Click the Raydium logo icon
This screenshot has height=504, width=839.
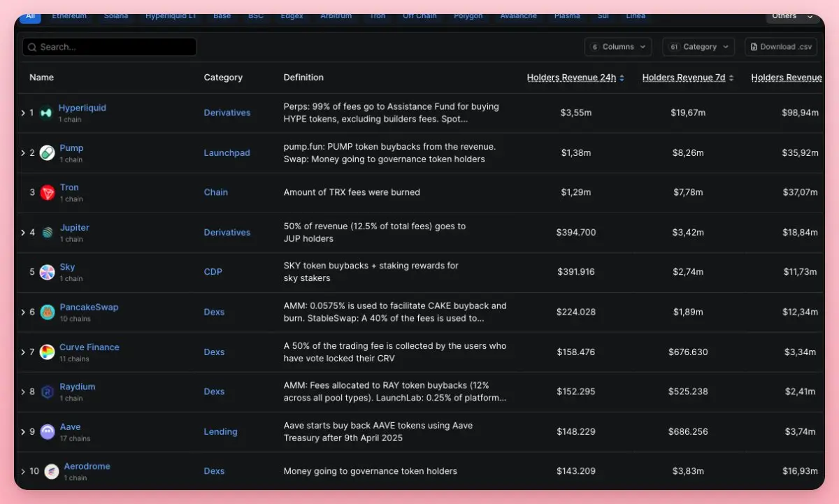[47, 392]
